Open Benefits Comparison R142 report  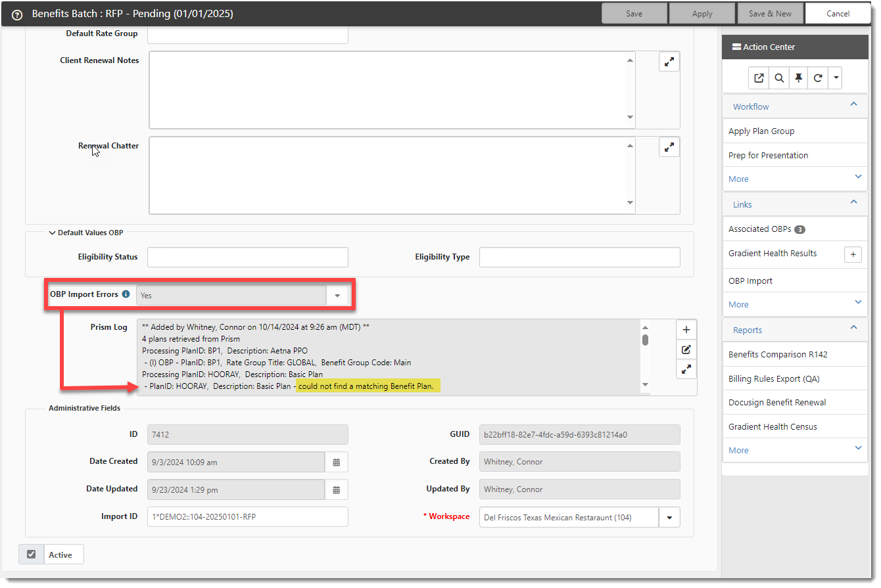[x=778, y=354]
